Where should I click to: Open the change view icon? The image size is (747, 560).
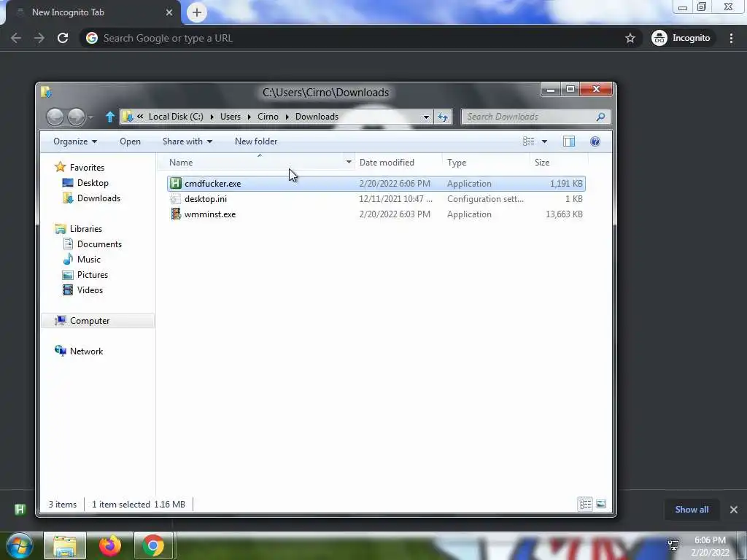coord(528,141)
